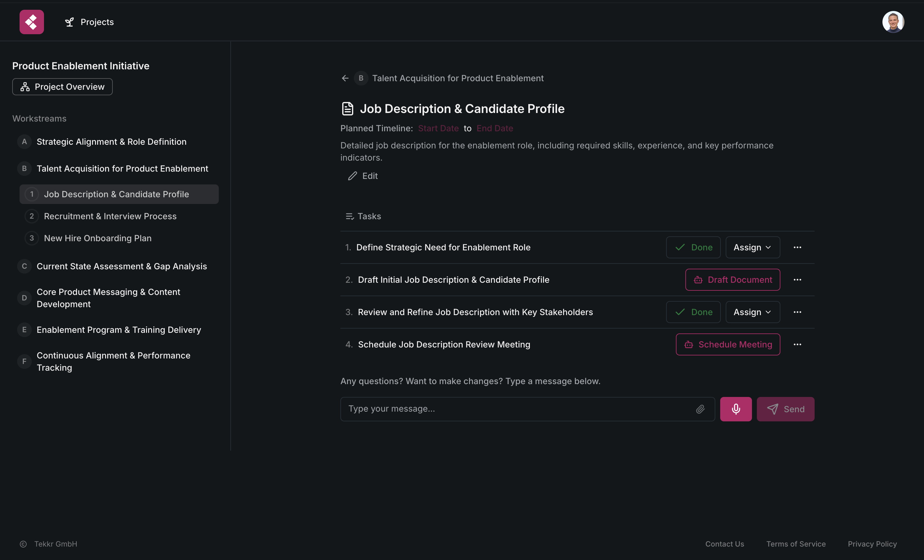The height and width of the screenshot is (560, 924).
Task: Expand the more options menu on task four
Action: pyautogui.click(x=798, y=344)
